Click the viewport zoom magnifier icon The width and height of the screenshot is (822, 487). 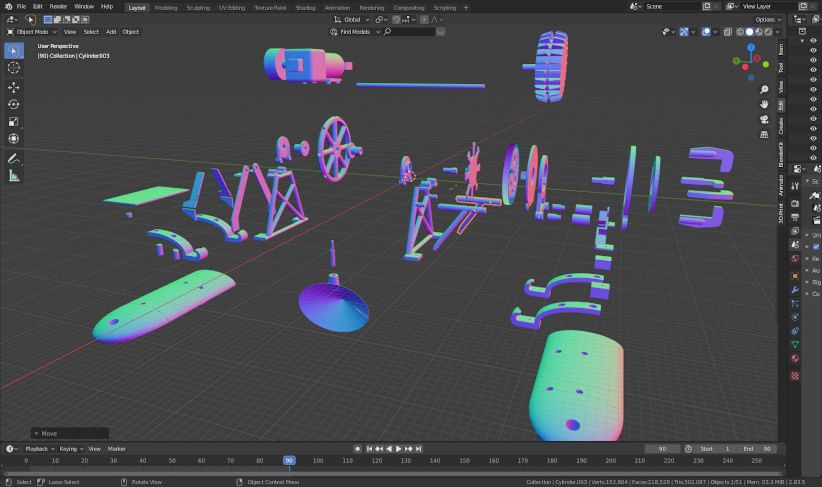pos(764,90)
